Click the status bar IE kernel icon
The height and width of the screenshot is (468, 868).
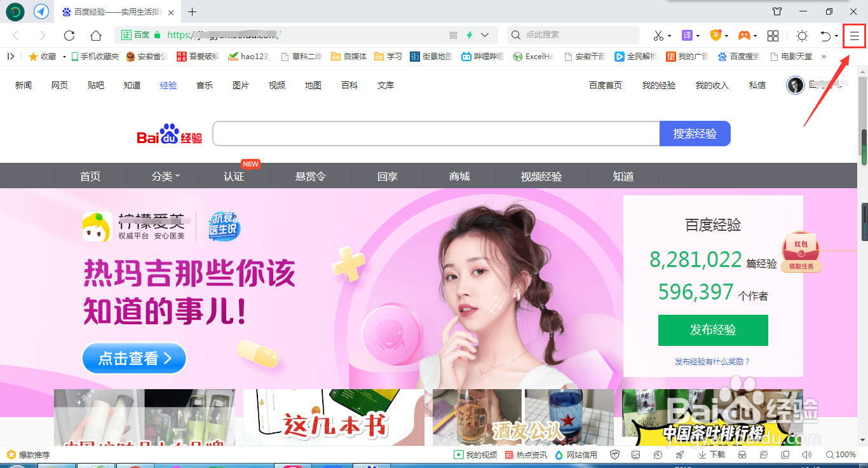[764, 455]
